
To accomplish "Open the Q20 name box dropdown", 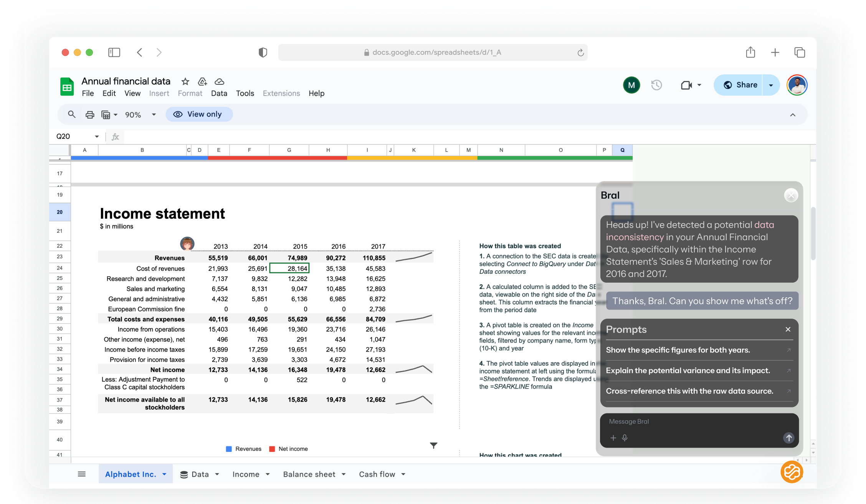I will tap(97, 137).
